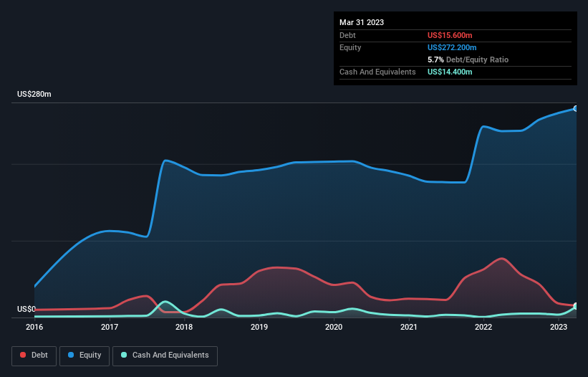588x377 pixels.
Task: Click the 2023 x-axis label
Action: pos(559,327)
